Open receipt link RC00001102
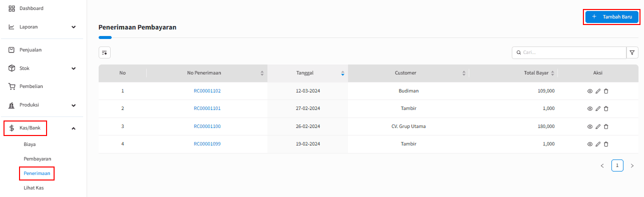The width and height of the screenshot is (644, 197). click(207, 91)
